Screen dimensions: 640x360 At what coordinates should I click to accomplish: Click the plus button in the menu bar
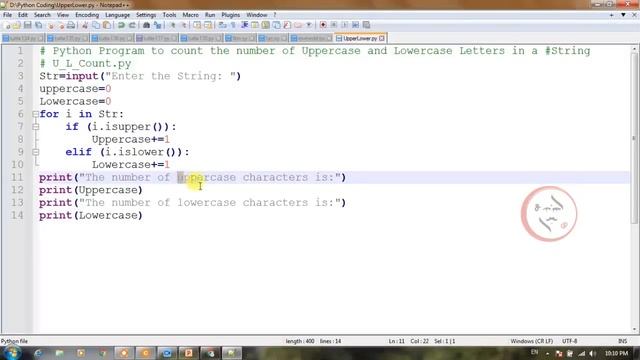pyautogui.click(x=611, y=15)
